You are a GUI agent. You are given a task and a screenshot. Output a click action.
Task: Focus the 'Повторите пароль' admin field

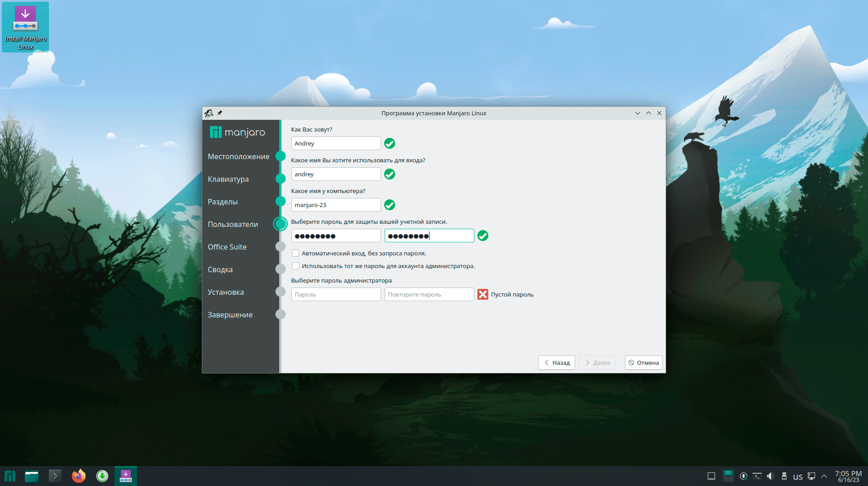click(x=429, y=294)
